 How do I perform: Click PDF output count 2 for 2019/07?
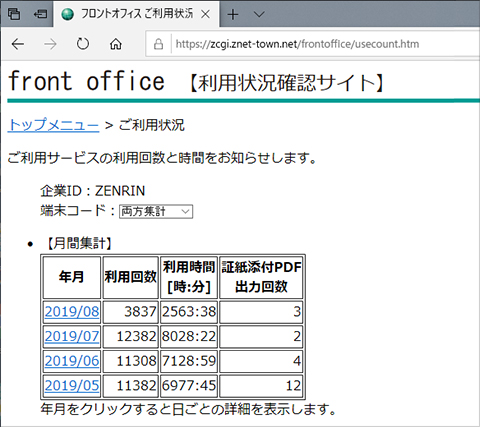[297, 337]
